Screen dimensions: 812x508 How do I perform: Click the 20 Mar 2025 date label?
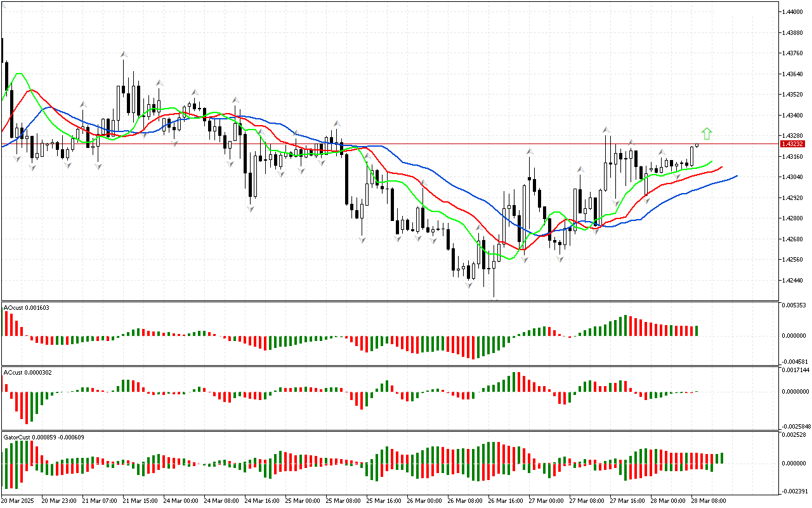pyautogui.click(x=18, y=501)
